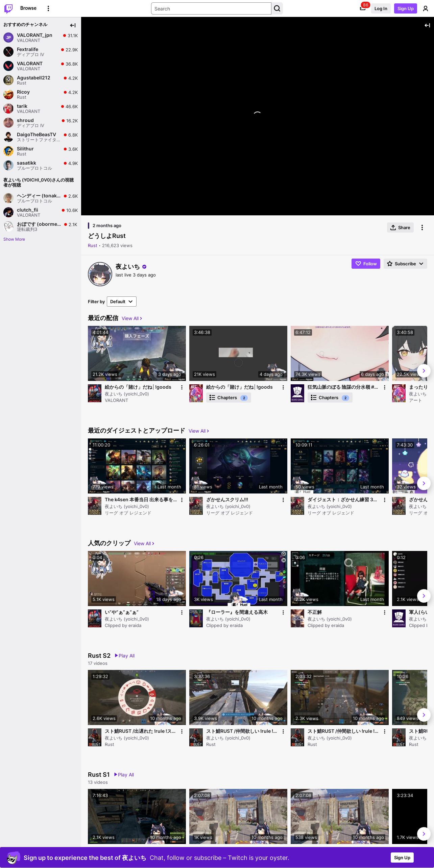434x868 pixels.
Task: Open options for first 絵からの「賭け」VALORANT video
Action: pos(182,387)
